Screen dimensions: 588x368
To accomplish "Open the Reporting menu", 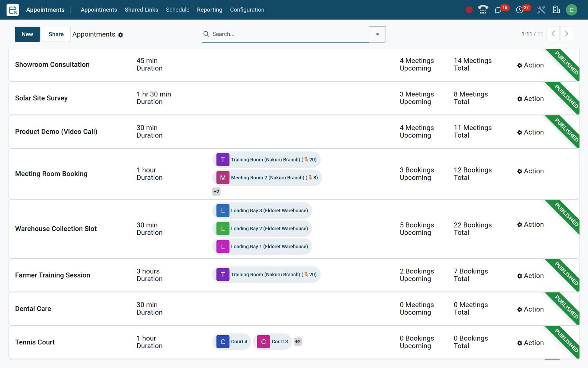I will (209, 10).
